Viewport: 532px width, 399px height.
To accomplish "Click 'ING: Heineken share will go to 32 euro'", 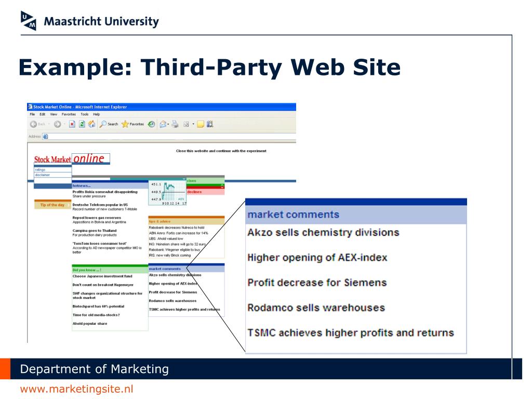I will point(178,244).
